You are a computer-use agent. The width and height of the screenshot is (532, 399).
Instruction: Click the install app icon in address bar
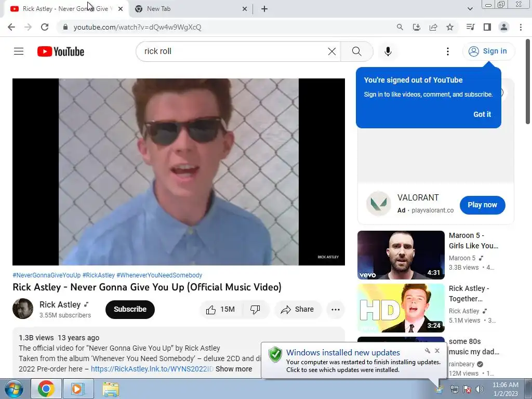pyautogui.click(x=417, y=27)
